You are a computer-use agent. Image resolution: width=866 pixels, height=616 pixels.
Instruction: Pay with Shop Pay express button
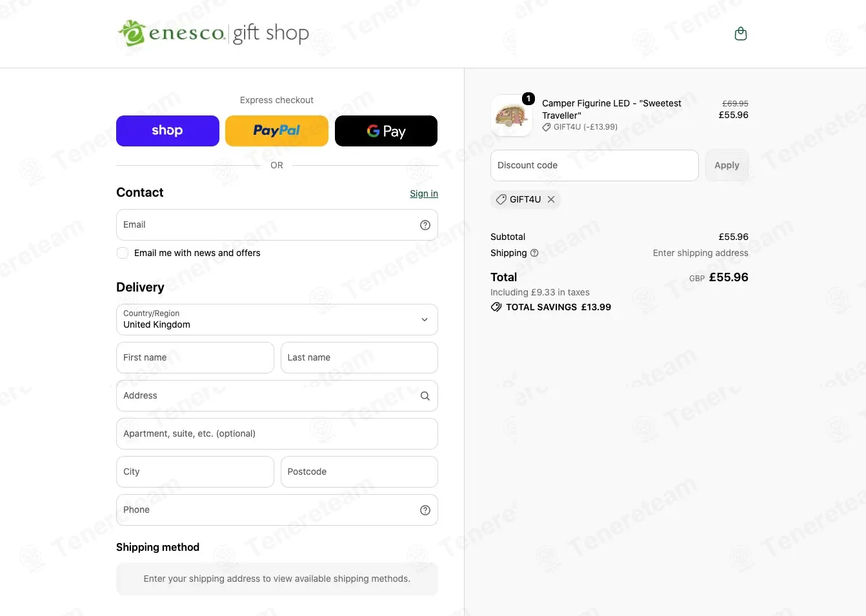(168, 131)
